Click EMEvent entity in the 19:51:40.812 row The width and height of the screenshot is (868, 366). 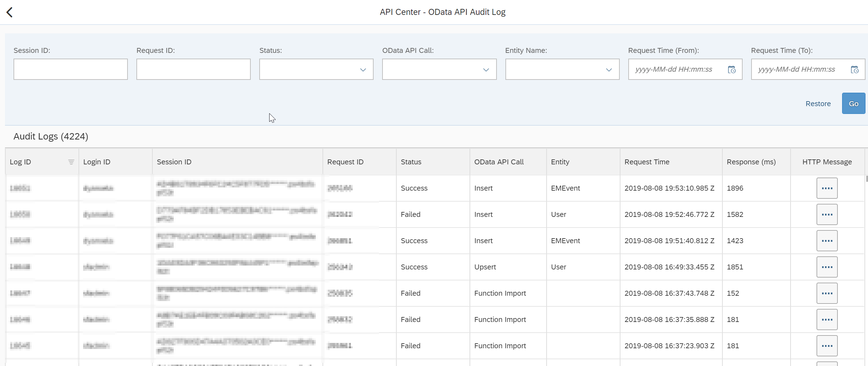coord(565,241)
